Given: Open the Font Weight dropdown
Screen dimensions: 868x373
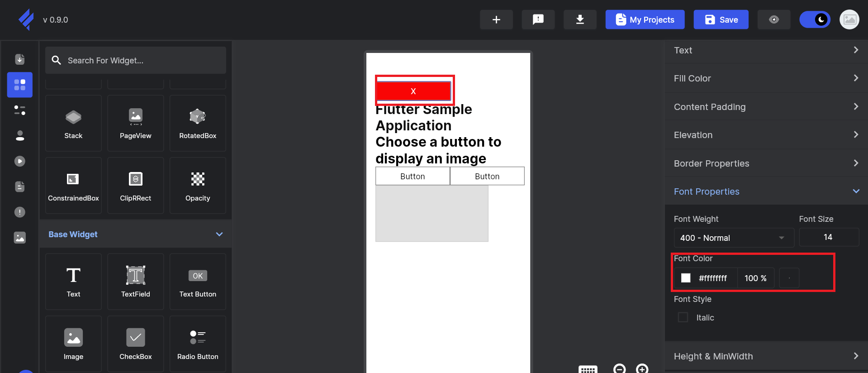Looking at the screenshot, I should pos(733,238).
